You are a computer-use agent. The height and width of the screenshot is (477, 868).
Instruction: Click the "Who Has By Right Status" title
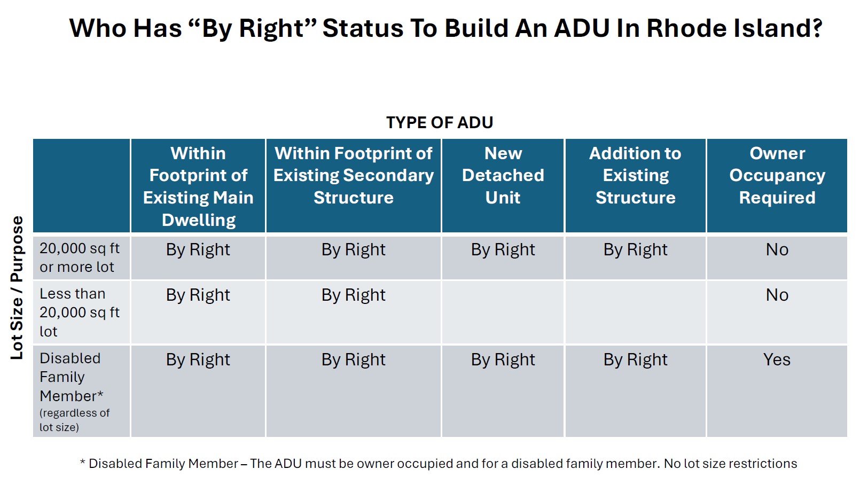[445, 28]
